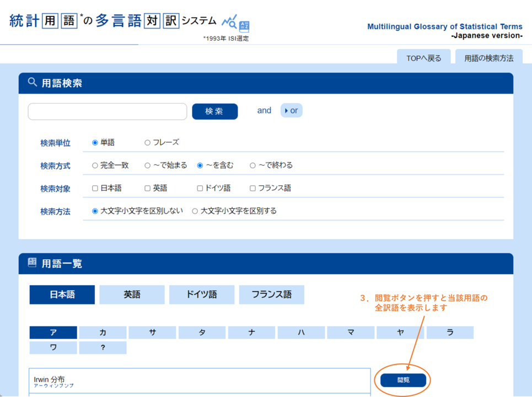Select the ～で終わる radio option

click(252, 165)
